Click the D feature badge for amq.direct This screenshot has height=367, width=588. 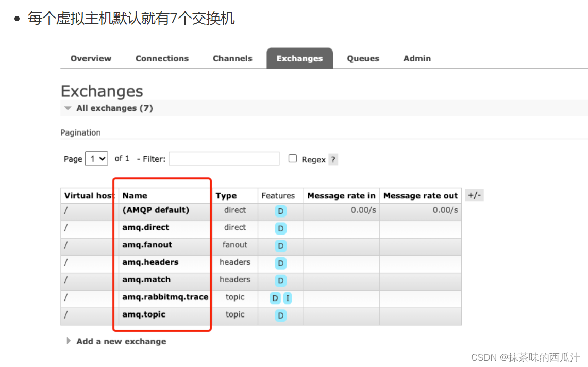(x=280, y=228)
